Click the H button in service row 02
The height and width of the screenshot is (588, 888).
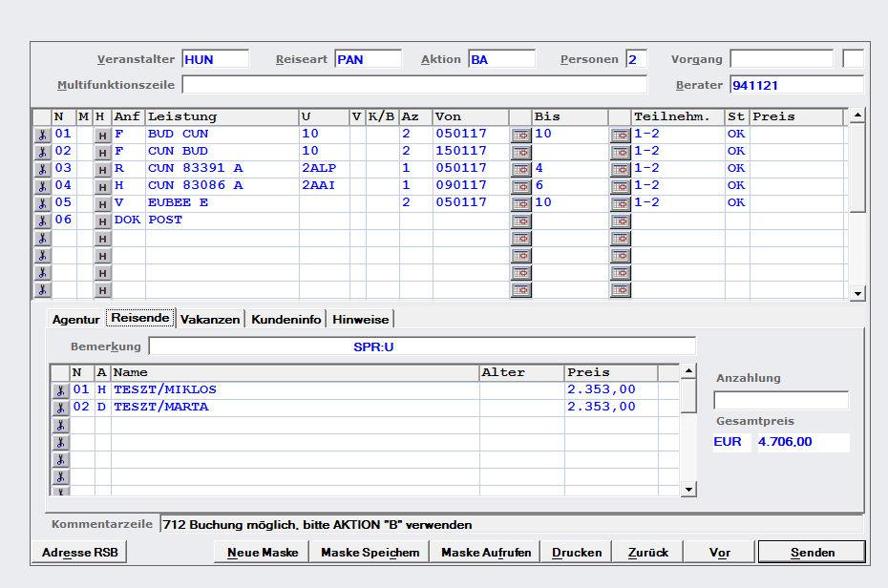(x=102, y=152)
